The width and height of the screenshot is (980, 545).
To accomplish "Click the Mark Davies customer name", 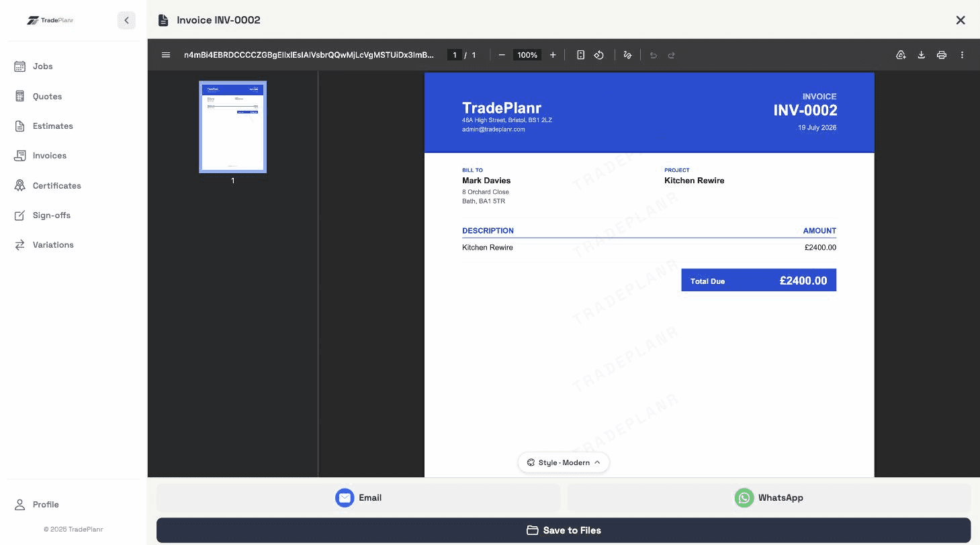I will point(486,181).
